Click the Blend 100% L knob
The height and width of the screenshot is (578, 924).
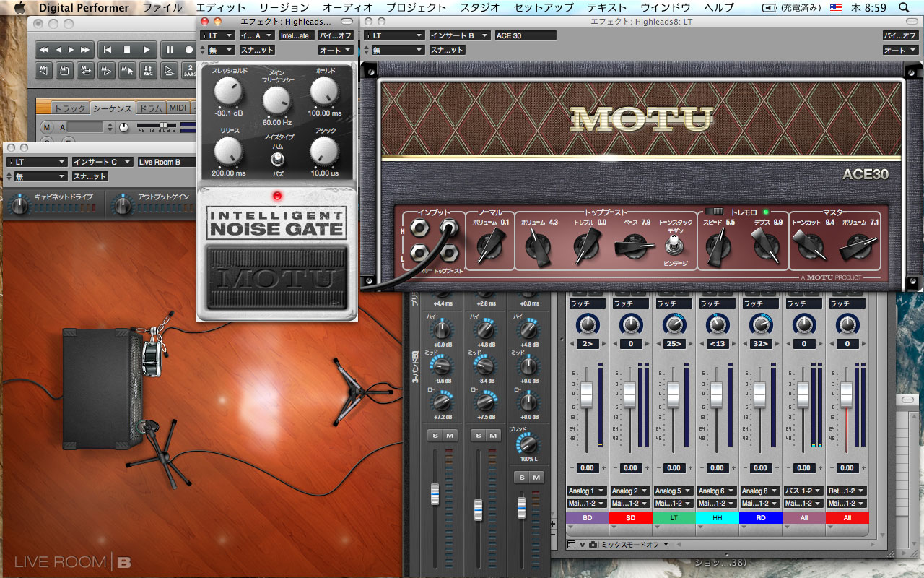click(x=529, y=444)
